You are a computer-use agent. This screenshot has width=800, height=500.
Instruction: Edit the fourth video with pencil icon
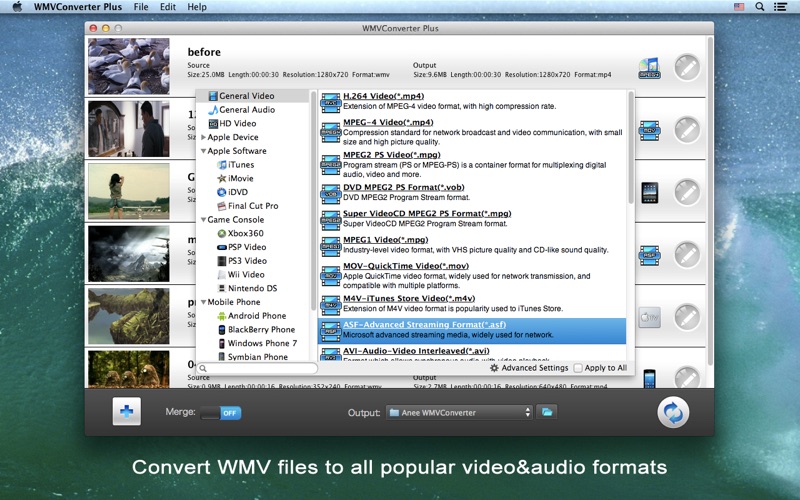(x=687, y=255)
